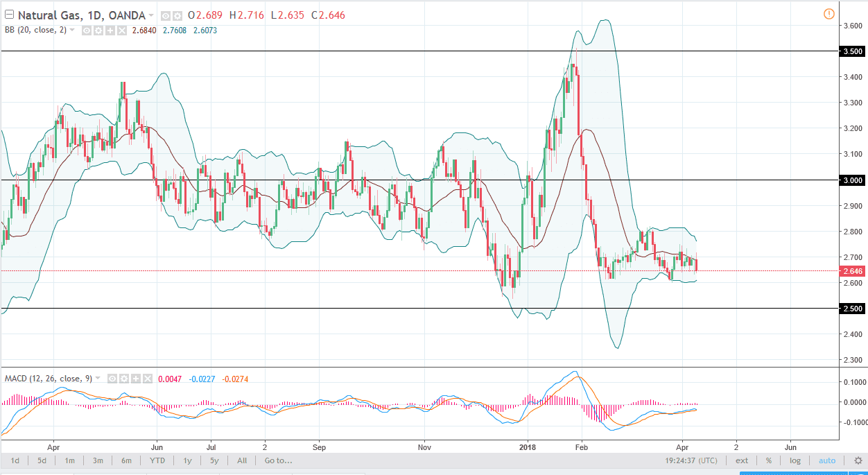The width and height of the screenshot is (868, 475).
Task: Open the BB indicator dropdown arrow
Action: point(71,30)
